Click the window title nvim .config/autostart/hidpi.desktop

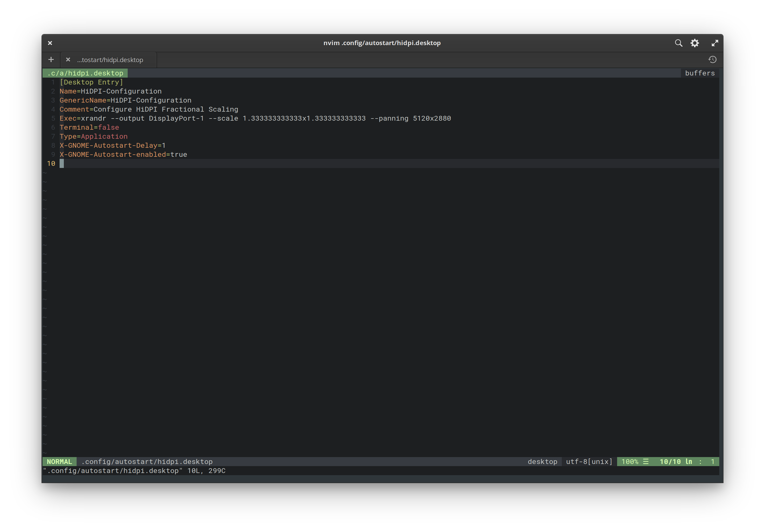382,43
